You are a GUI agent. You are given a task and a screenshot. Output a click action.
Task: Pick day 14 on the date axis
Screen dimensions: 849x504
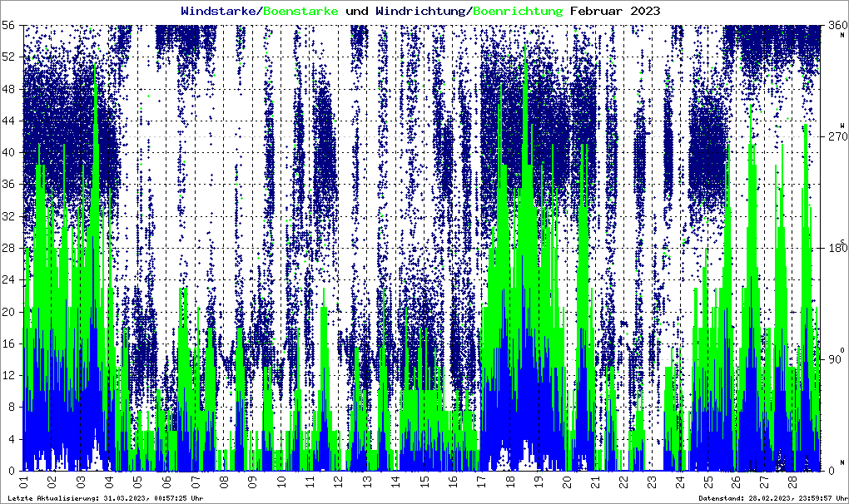pyautogui.click(x=395, y=481)
